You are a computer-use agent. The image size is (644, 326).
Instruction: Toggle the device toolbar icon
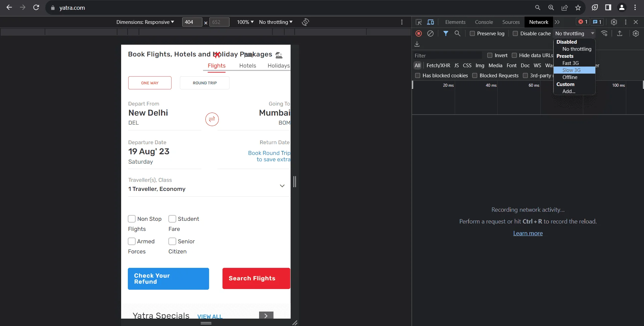431,22
